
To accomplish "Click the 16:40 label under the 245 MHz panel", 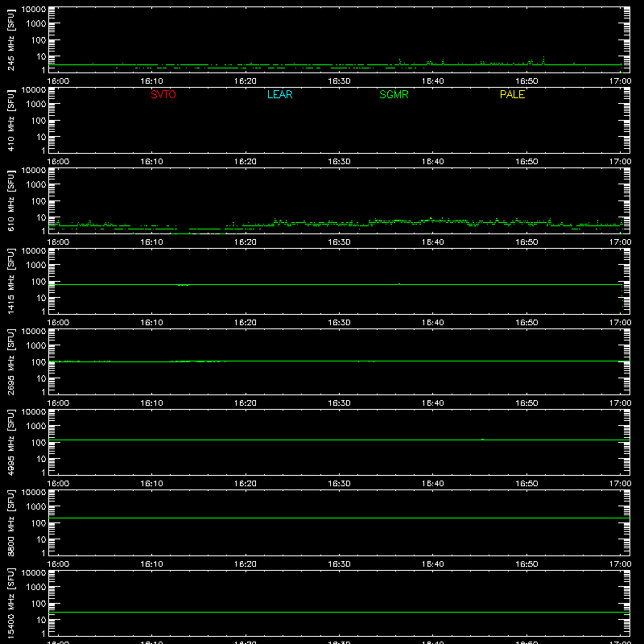I will coord(433,81).
